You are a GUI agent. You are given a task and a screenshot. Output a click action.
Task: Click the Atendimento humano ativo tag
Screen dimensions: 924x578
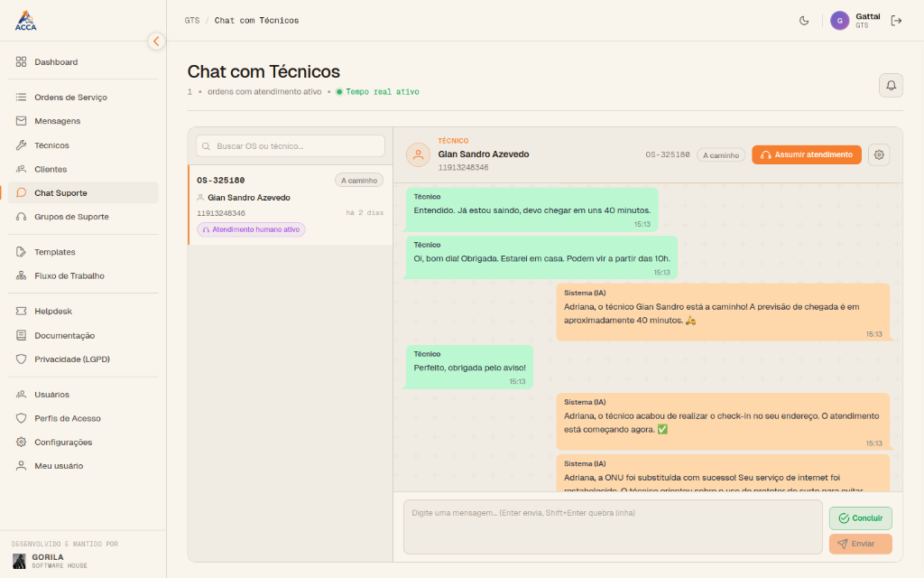click(x=251, y=229)
